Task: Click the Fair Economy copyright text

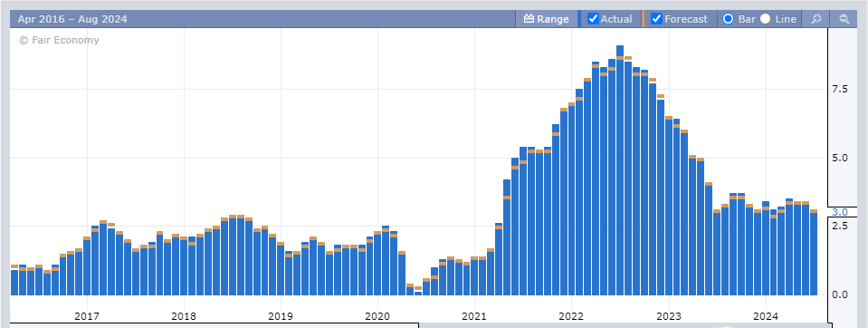Action: (59, 40)
